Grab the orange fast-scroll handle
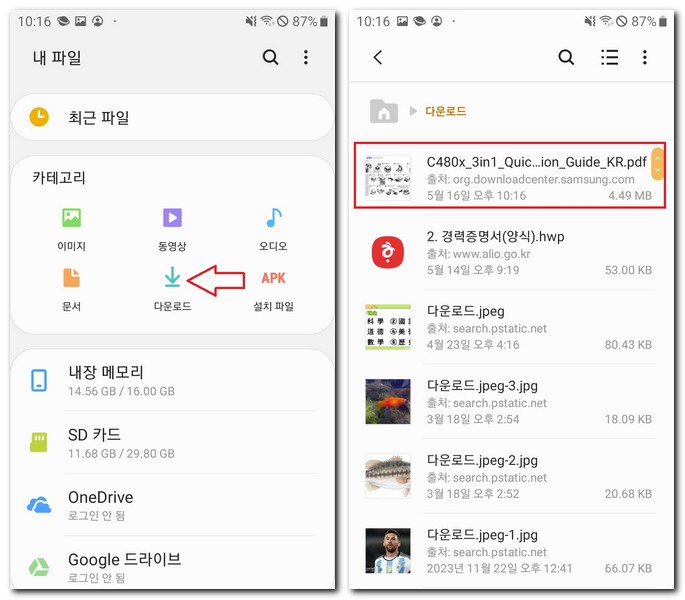This screenshot has width=685, height=600. click(657, 164)
